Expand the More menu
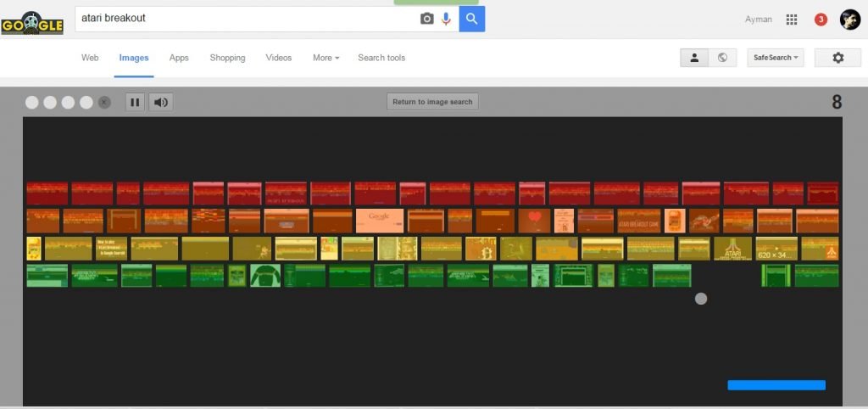868x409 pixels. [325, 58]
